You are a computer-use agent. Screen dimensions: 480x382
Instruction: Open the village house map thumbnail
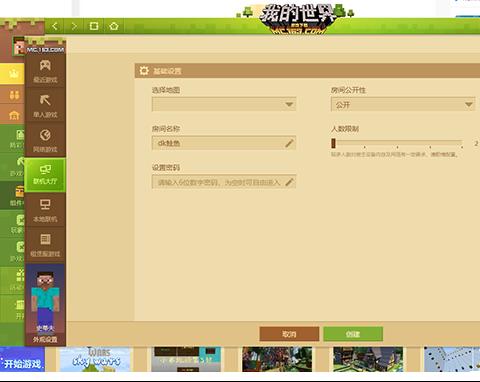[368, 359]
